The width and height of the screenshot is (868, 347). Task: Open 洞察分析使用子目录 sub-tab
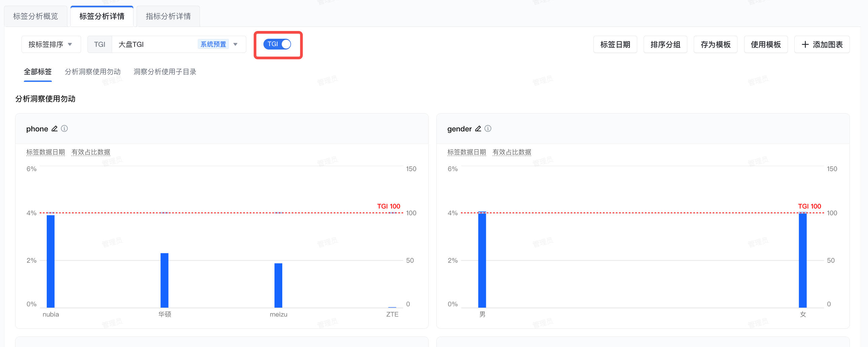pyautogui.click(x=165, y=72)
